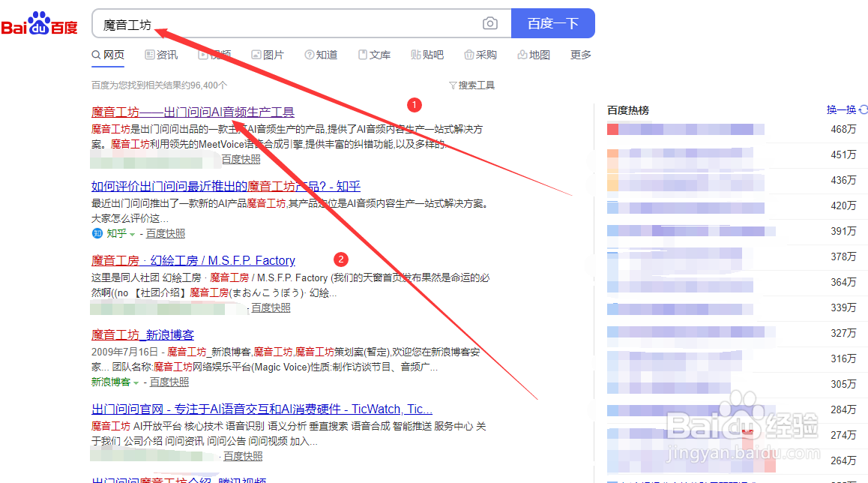The image size is (868, 483).
Task: Select the 网页 tab
Action: [x=108, y=55]
